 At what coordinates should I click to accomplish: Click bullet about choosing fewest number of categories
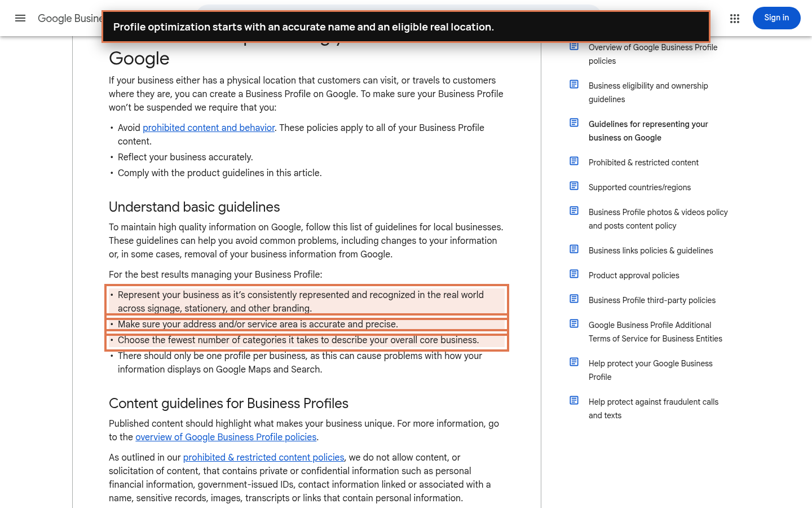(x=298, y=340)
